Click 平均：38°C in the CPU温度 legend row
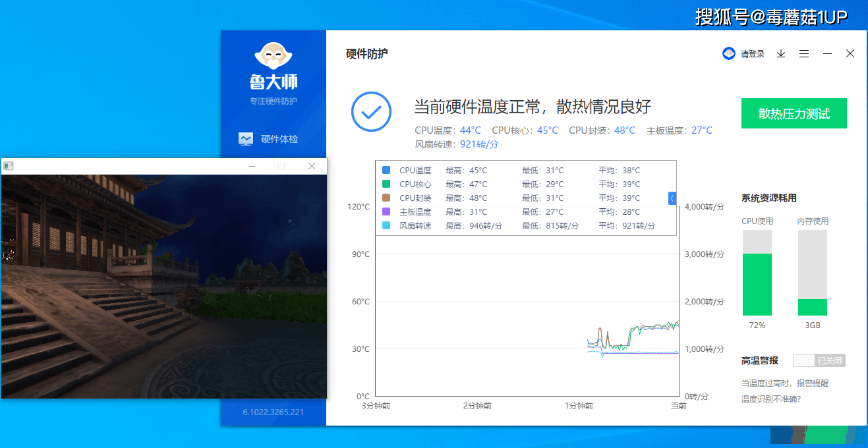 [x=620, y=170]
